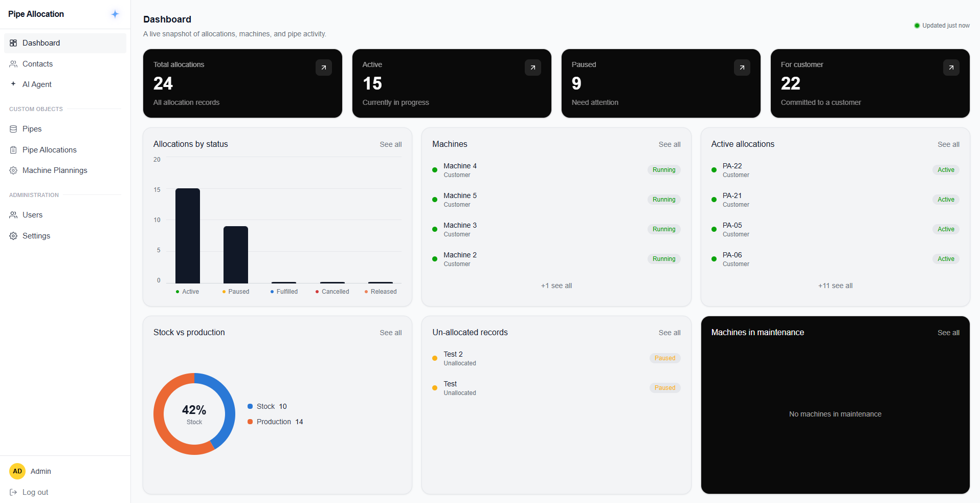See all in the Machines panel
980x503 pixels.
[x=670, y=144]
